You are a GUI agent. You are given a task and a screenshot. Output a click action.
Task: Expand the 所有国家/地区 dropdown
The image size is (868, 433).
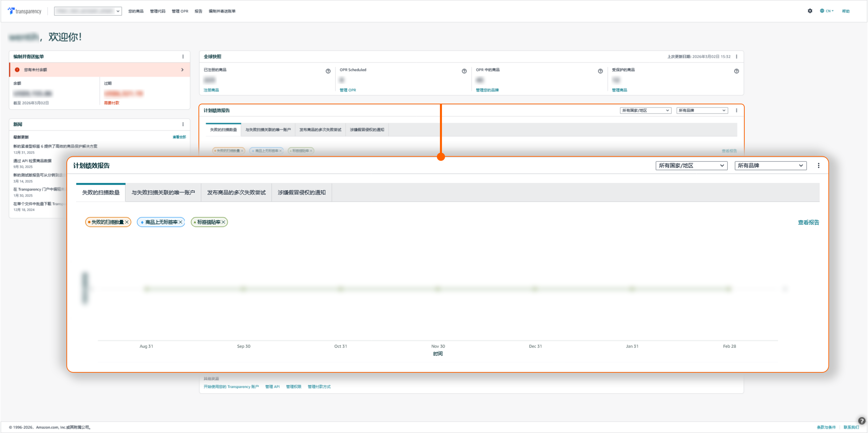691,166
